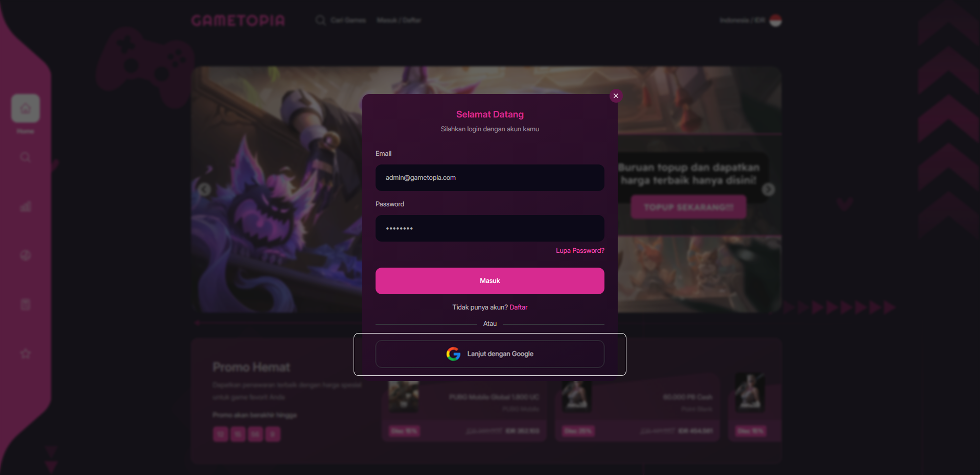Screen dimensions: 980x475
Task: Select the search icon in the left sidebar
Action: pyautogui.click(x=26, y=157)
